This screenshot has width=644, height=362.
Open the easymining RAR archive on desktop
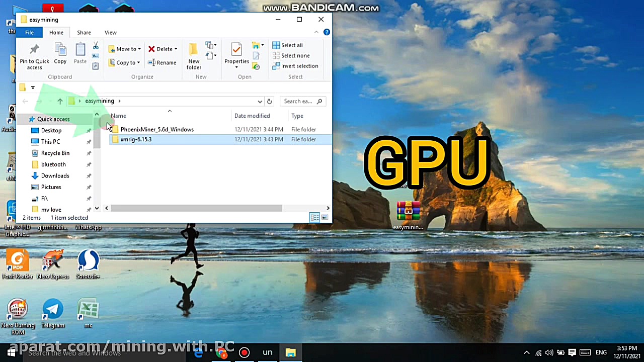tap(408, 216)
